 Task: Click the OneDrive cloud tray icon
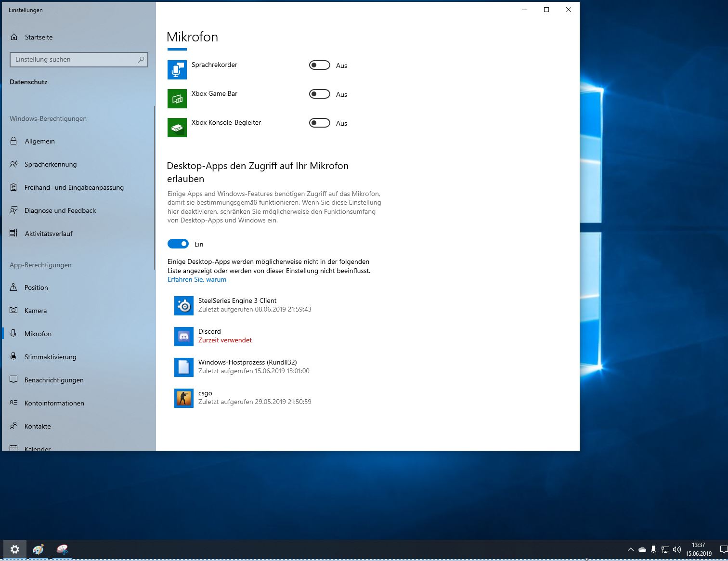pyautogui.click(x=642, y=549)
